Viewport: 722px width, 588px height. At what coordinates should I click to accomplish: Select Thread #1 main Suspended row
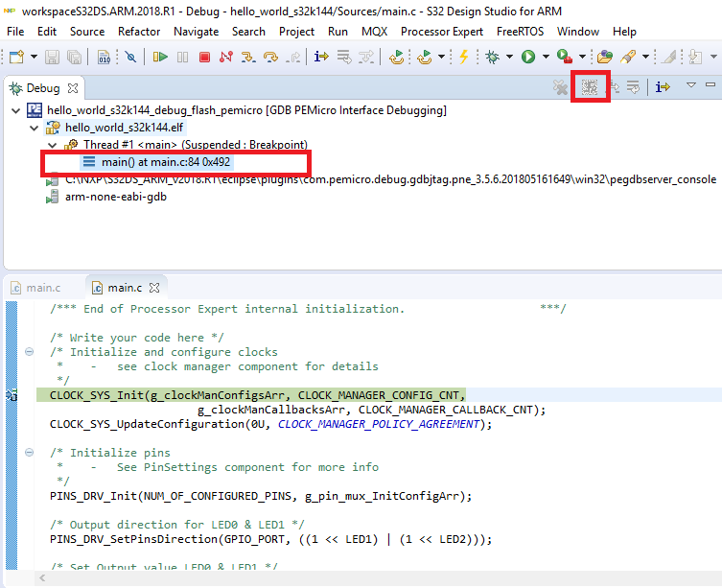(186, 145)
